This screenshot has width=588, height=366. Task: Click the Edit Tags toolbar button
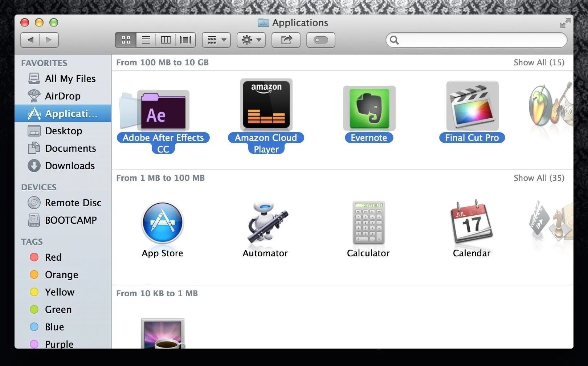click(321, 40)
